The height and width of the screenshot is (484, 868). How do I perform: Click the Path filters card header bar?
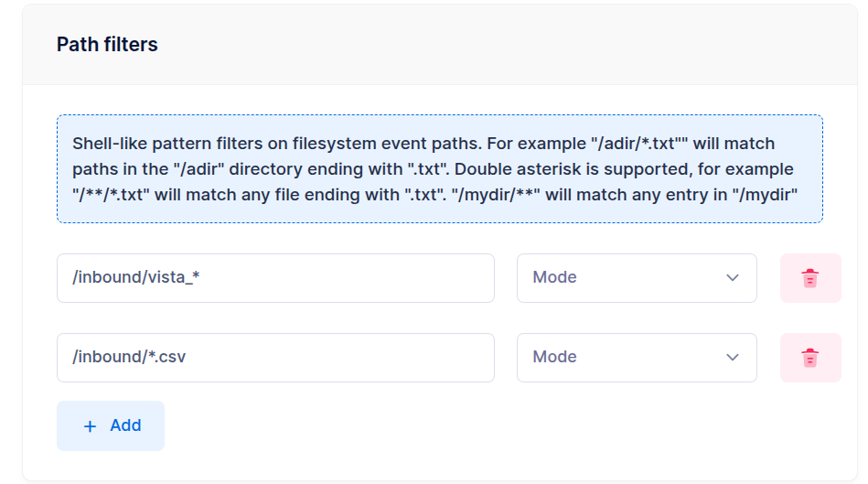(440, 44)
